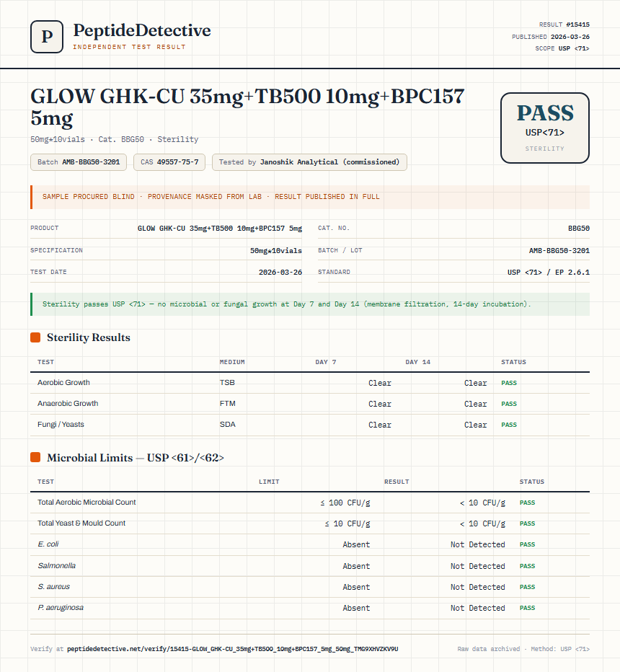Click the BATCH / LOT value AMB-BBG50-3201
This screenshot has width=620, height=672.
click(559, 251)
